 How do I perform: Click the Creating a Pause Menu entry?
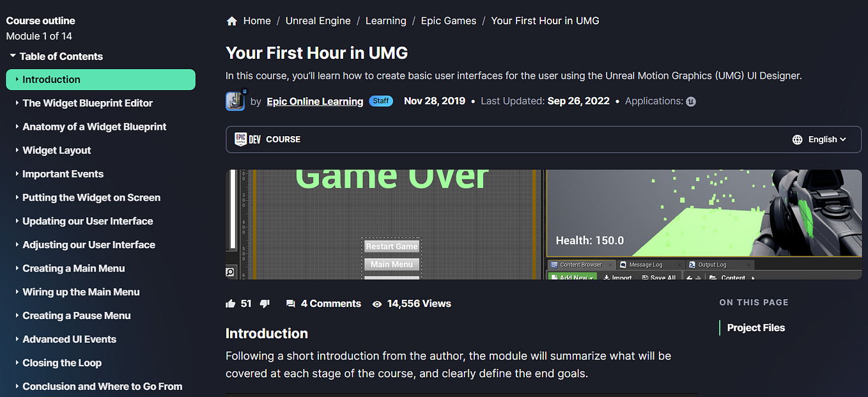pos(75,315)
